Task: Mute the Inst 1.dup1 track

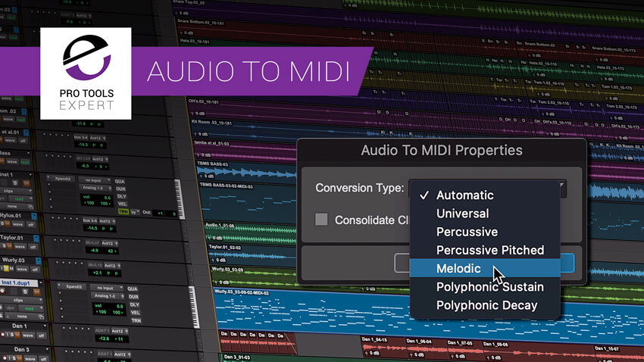Action: pos(36,292)
